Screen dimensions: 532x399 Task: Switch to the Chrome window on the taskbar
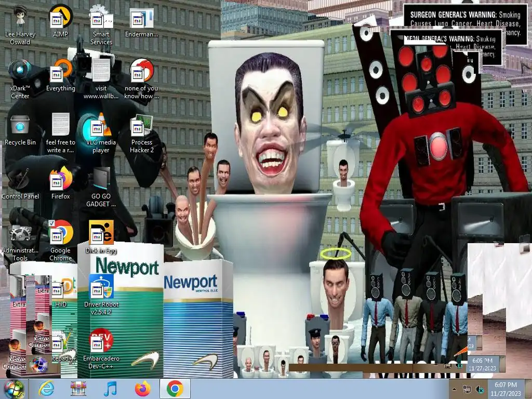point(175,389)
